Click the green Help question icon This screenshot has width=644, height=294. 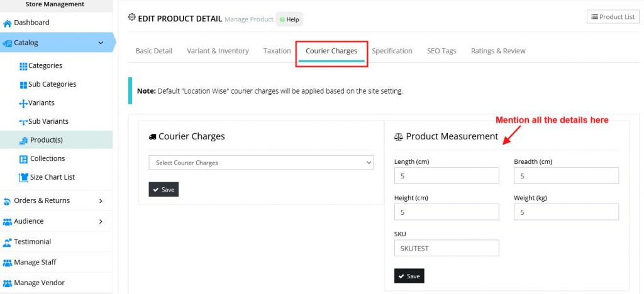click(282, 19)
